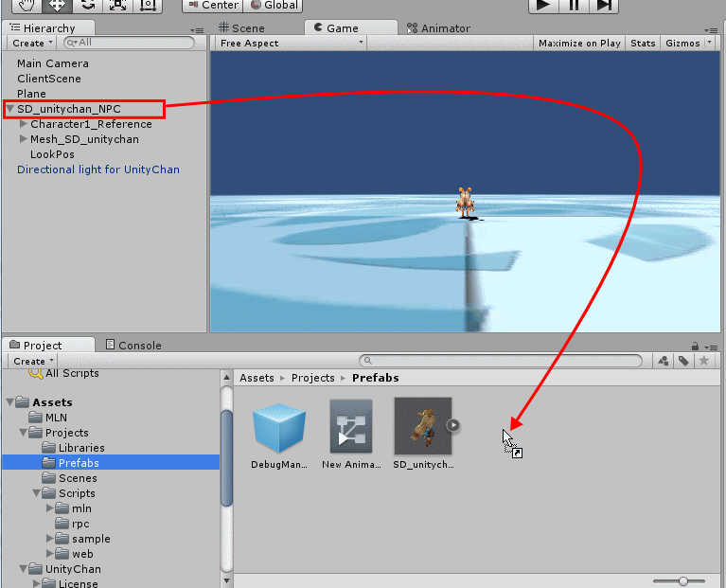Open Hierarchy panel options menu
The width and height of the screenshot is (726, 588).
coord(197,30)
